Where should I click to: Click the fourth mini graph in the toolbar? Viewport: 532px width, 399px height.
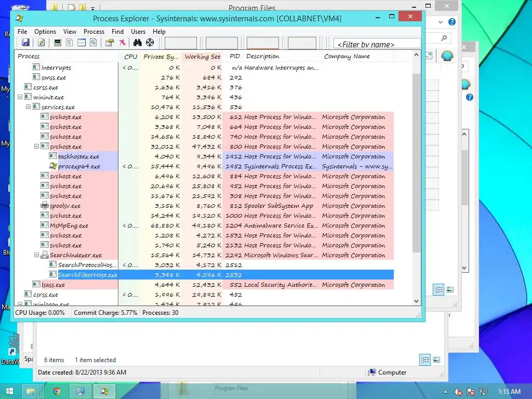(302, 43)
